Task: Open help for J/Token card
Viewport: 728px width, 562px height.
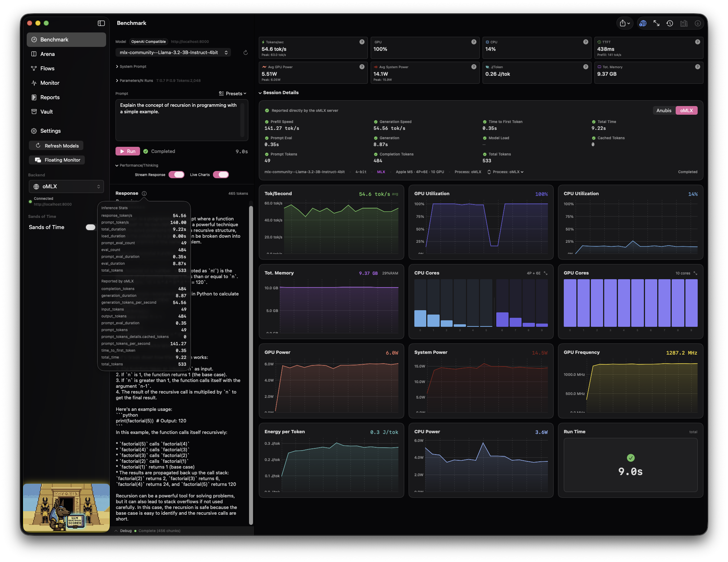Action: point(586,67)
